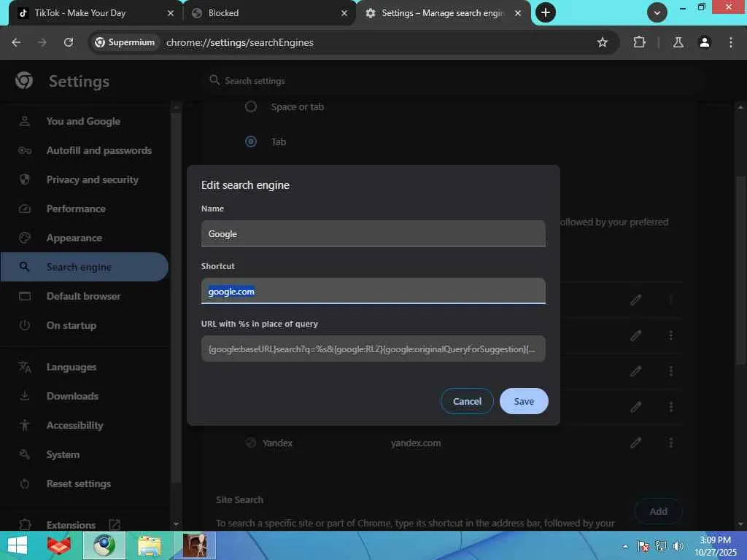Close the Settings tab
This screenshot has height=560, width=747.
pos(518,13)
